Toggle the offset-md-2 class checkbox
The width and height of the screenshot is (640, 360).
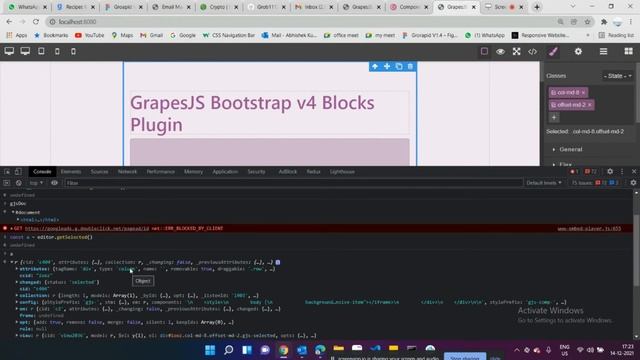point(553,105)
